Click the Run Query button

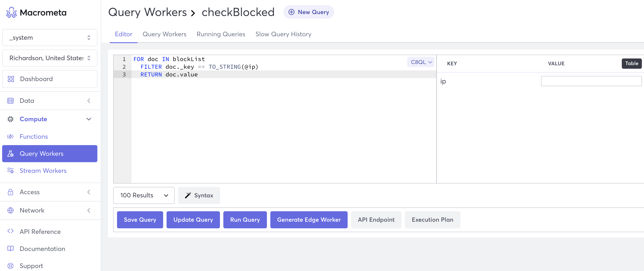tap(245, 220)
